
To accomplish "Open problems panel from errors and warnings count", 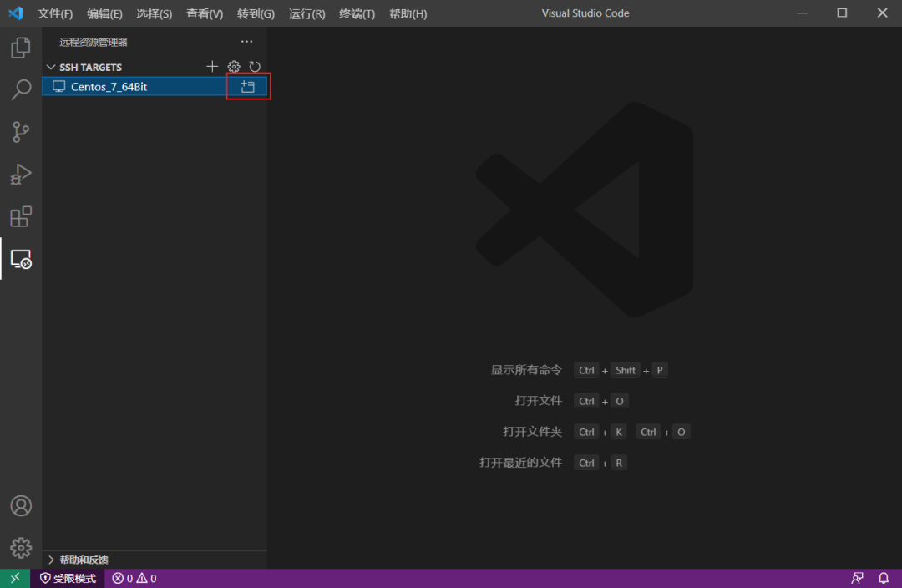I will click(134, 578).
